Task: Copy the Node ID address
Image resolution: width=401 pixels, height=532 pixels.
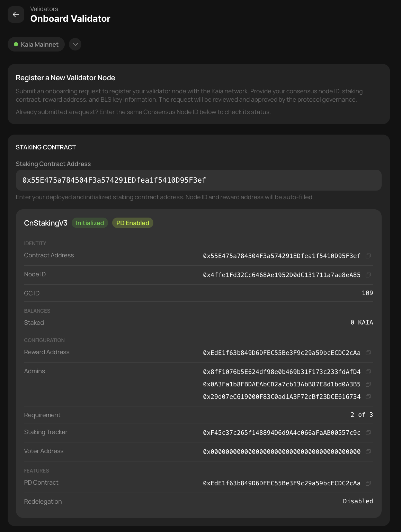Action: [x=368, y=275]
